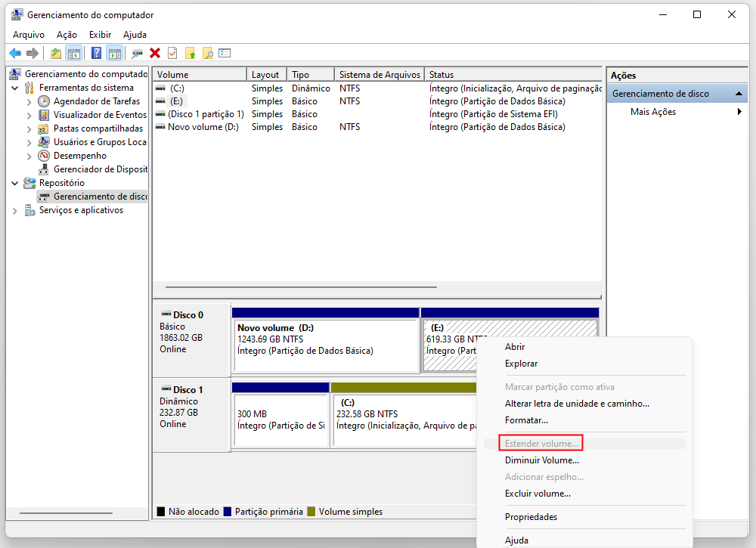The image size is (756, 548).
Task: Choose Diminuir Volume from the context menu
Action: point(541,460)
